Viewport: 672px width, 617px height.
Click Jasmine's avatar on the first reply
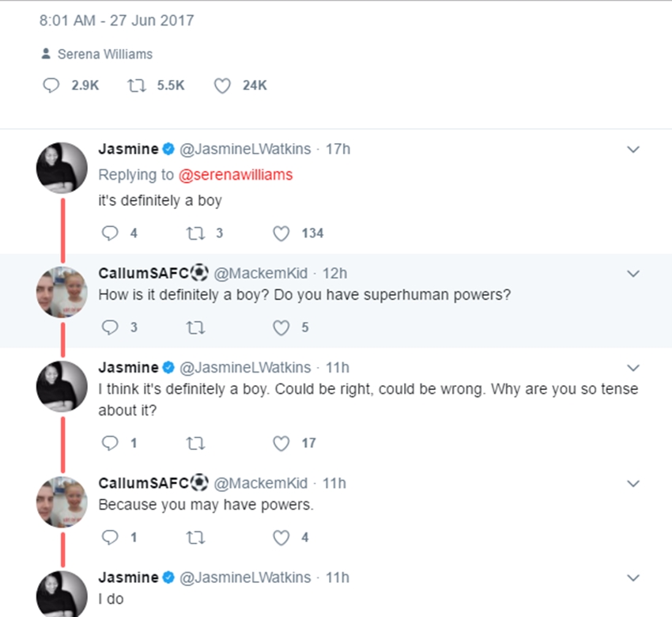click(62, 168)
